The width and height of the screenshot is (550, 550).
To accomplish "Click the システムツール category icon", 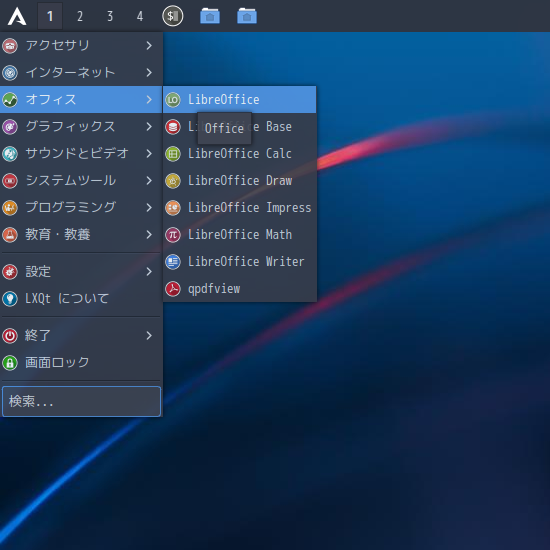I will click(10, 181).
